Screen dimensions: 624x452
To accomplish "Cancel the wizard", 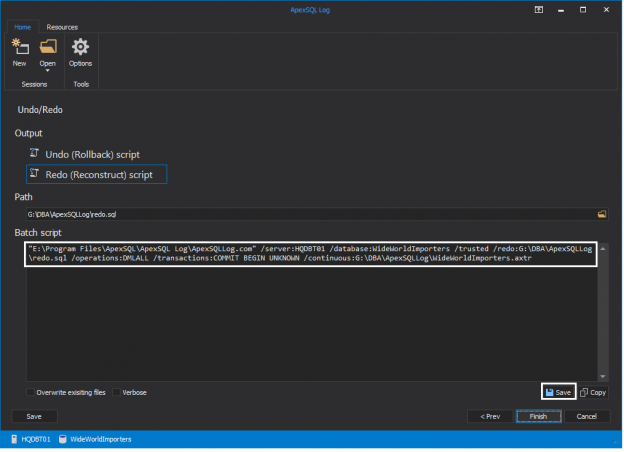I will coord(587,417).
